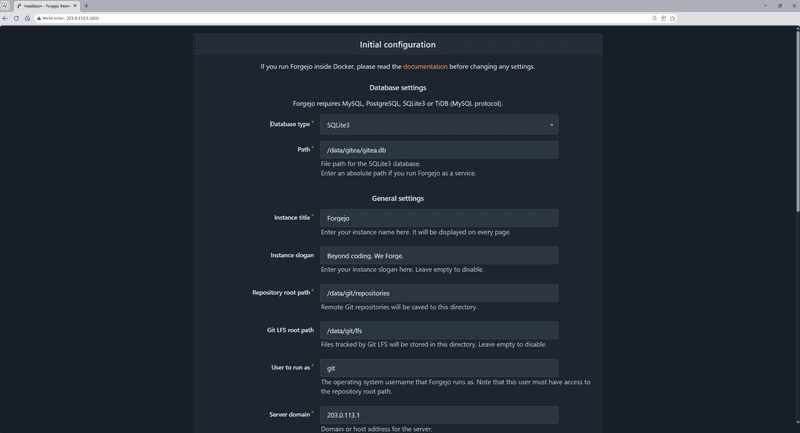
Task: Click the General settings heading
Action: (397, 198)
